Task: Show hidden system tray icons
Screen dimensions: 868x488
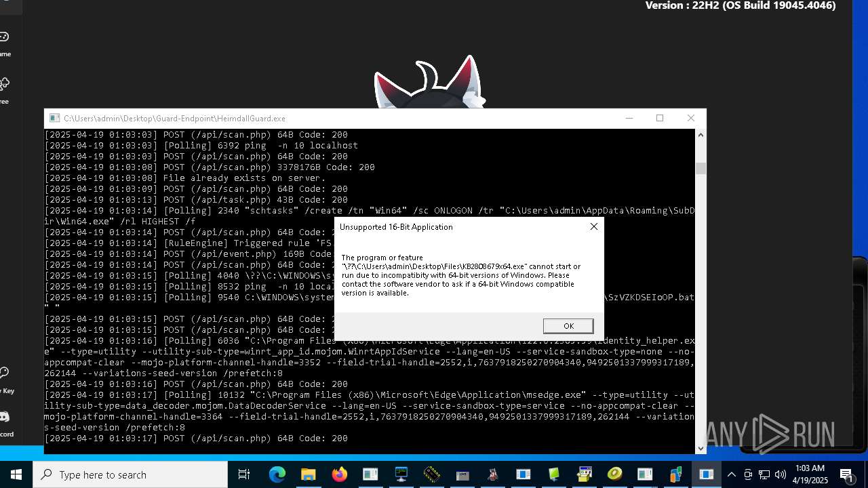Action: point(731,474)
